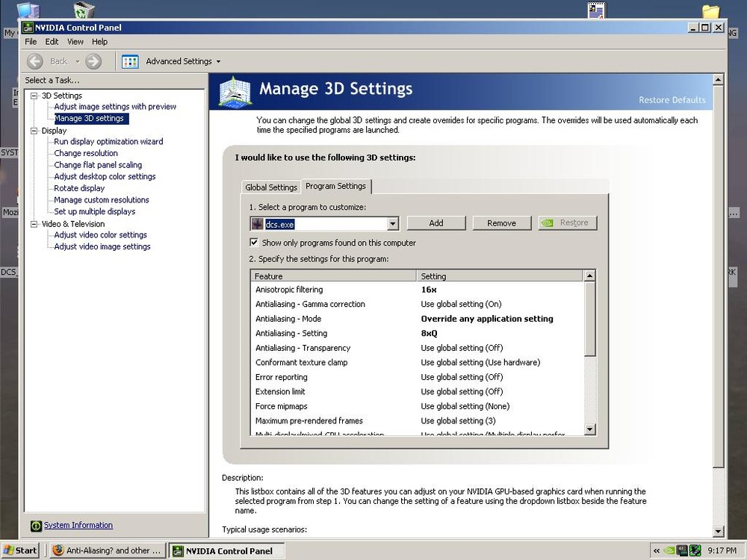Viewport: 747px width, 560px height.
Task: Click the NVIDIA Control Panel title bar icon
Action: (28, 28)
